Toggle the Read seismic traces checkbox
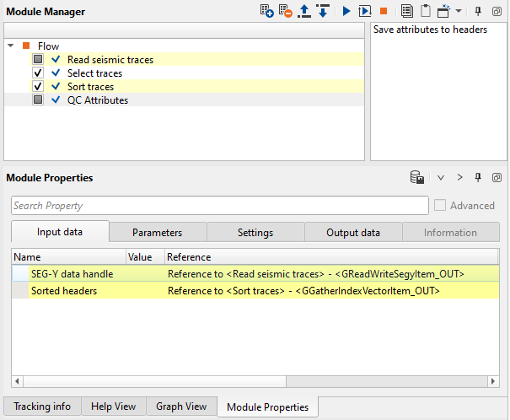The height and width of the screenshot is (420, 510). click(38, 60)
